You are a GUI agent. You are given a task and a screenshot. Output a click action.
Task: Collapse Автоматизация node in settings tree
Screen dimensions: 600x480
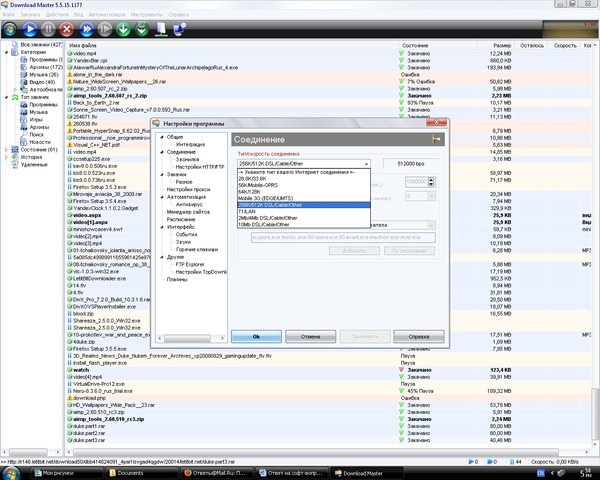point(162,197)
